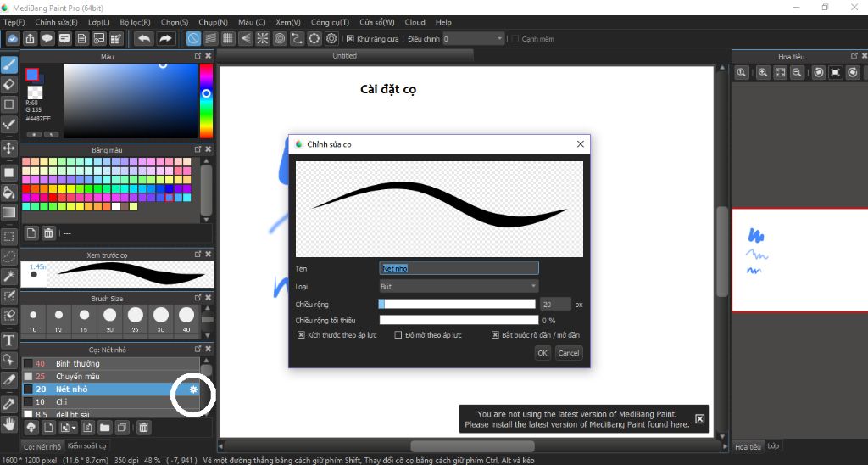Image resolution: width=868 pixels, height=465 pixels.
Task: Undock the Bảng màu palette panel
Action: pos(198,149)
